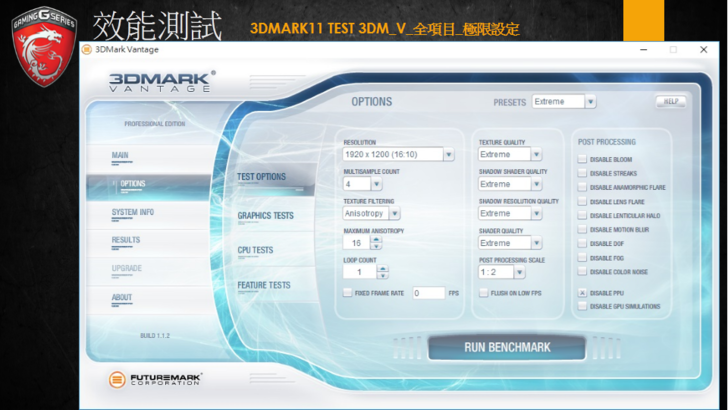
Task: Open the CPU Tests tab
Action: click(x=255, y=250)
